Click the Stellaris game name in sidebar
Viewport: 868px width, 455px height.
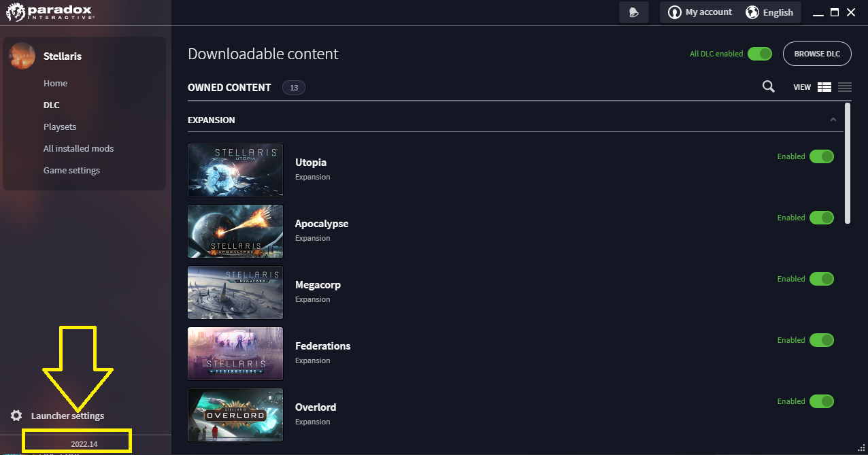point(63,56)
